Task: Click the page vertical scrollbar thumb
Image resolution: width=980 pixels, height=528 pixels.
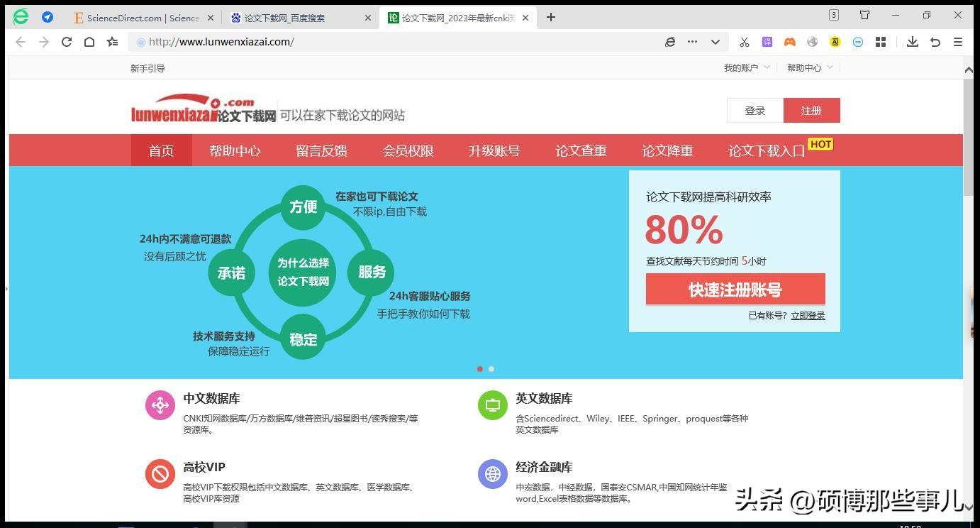Action: click(x=969, y=135)
